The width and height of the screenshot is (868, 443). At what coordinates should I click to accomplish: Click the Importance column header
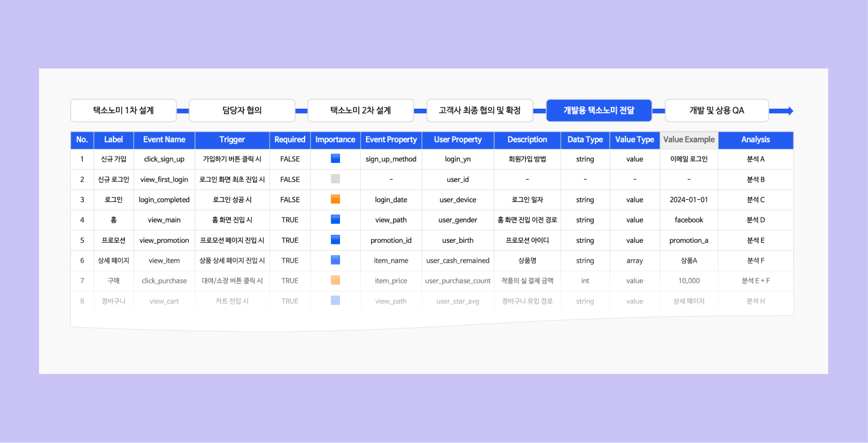coord(335,140)
